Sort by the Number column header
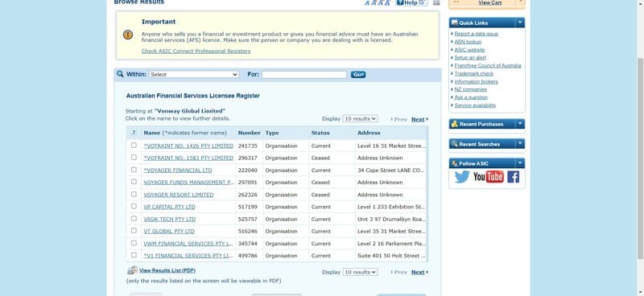Viewport: 644px width, 296px height. click(x=249, y=133)
